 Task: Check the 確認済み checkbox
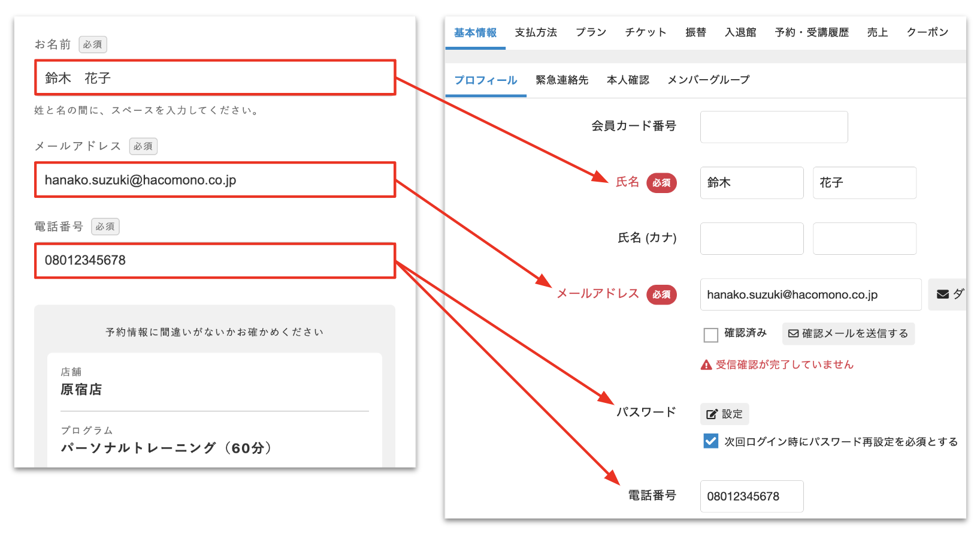click(711, 335)
